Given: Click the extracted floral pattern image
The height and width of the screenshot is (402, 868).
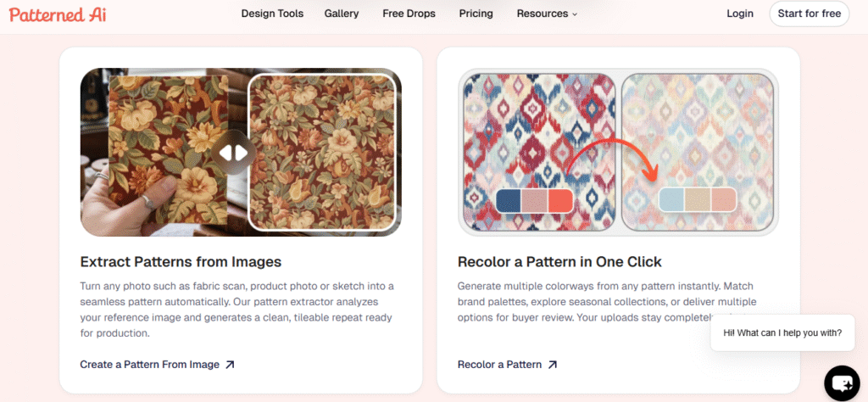Looking at the screenshot, I should click(x=322, y=153).
